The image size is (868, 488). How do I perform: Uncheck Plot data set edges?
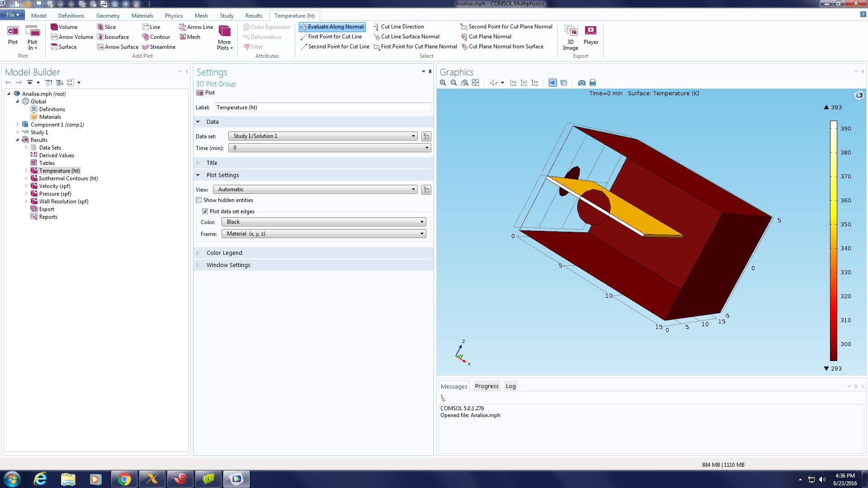(205, 211)
